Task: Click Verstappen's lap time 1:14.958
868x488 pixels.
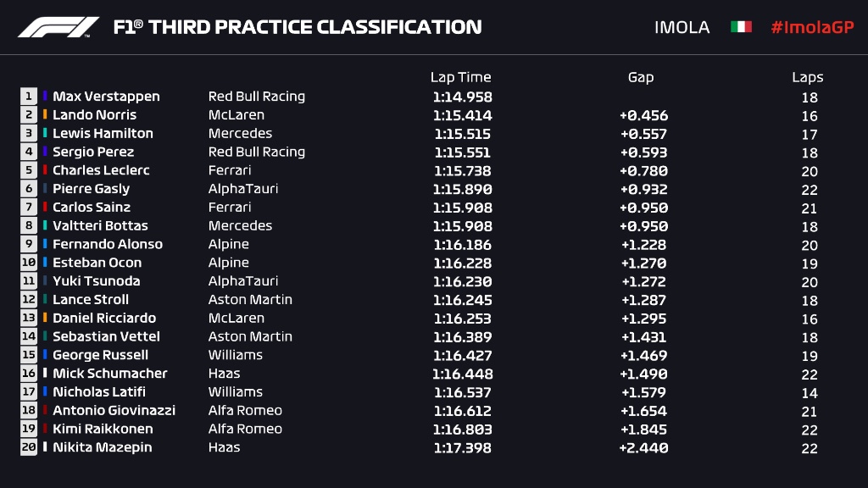Action: tap(462, 97)
